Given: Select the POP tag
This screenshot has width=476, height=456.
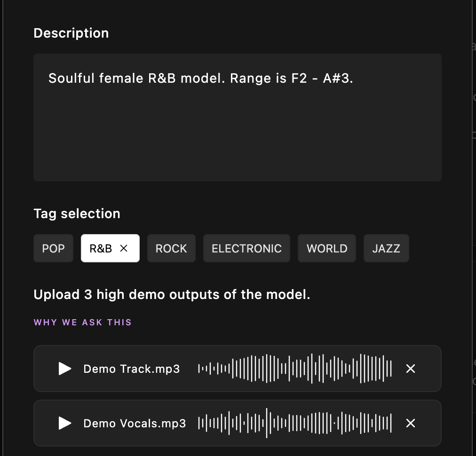Looking at the screenshot, I should click(54, 249).
